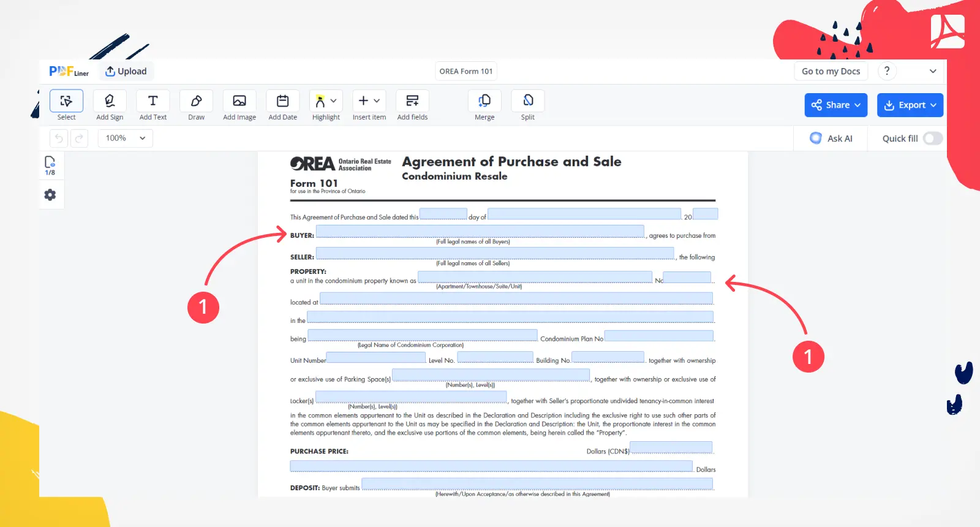The width and height of the screenshot is (980, 527).
Task: Click the Apartment/Townhouse/Suite/Unit field
Action: (x=535, y=277)
